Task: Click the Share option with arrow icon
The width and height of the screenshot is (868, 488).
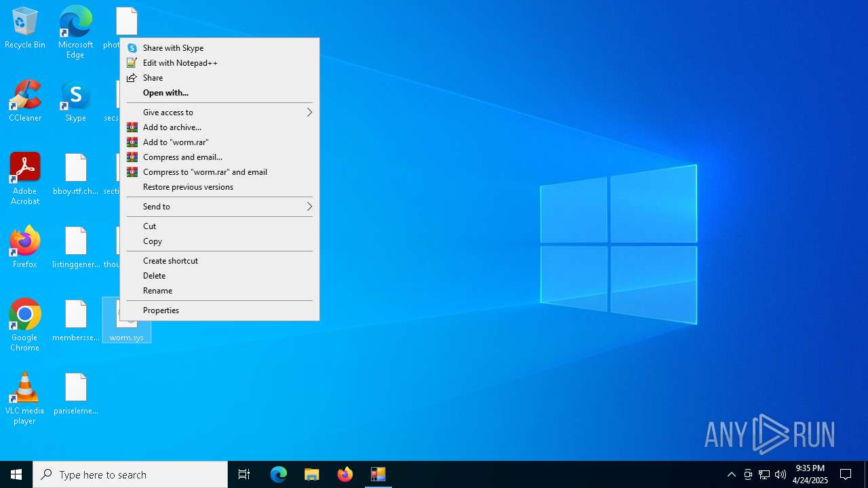Action: [x=220, y=78]
